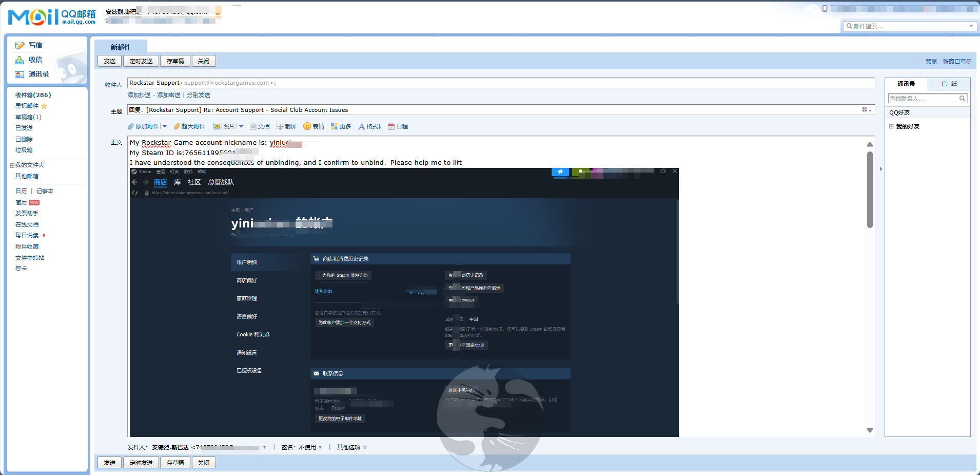Open the dropdown arrow next to 添加附件
The width and height of the screenshot is (980, 475).
(165, 126)
